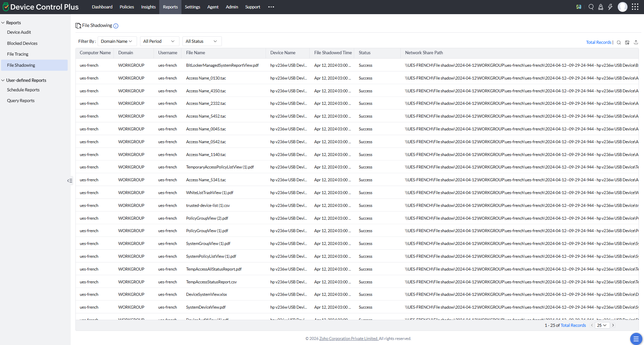The width and height of the screenshot is (644, 345).
Task: Collapse the User-defined Reports section
Action: pyautogui.click(x=3, y=80)
